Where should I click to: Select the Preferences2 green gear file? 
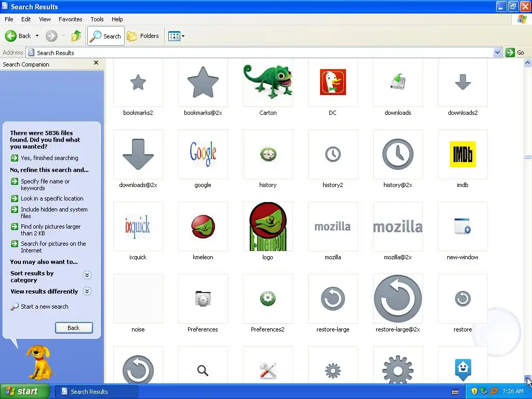click(268, 299)
